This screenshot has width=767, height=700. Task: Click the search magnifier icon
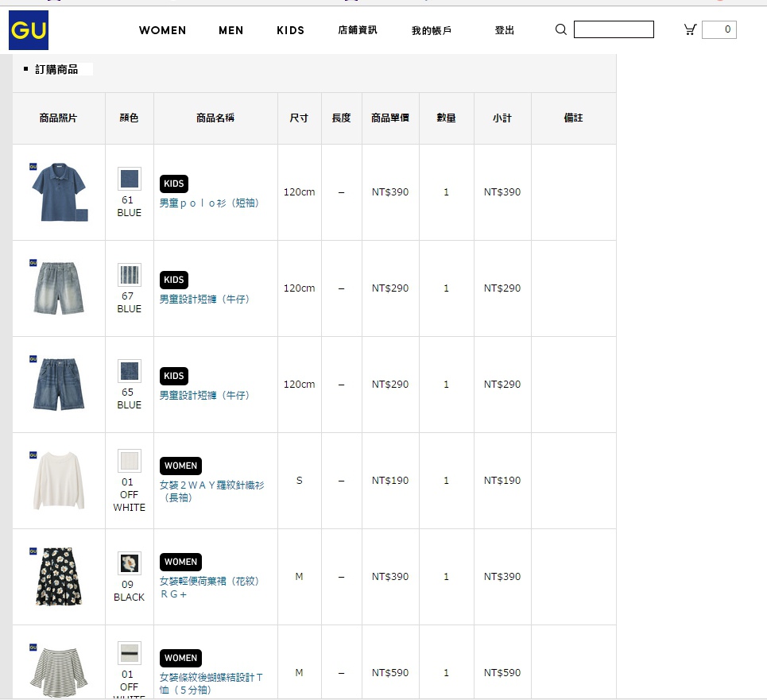[x=561, y=30]
